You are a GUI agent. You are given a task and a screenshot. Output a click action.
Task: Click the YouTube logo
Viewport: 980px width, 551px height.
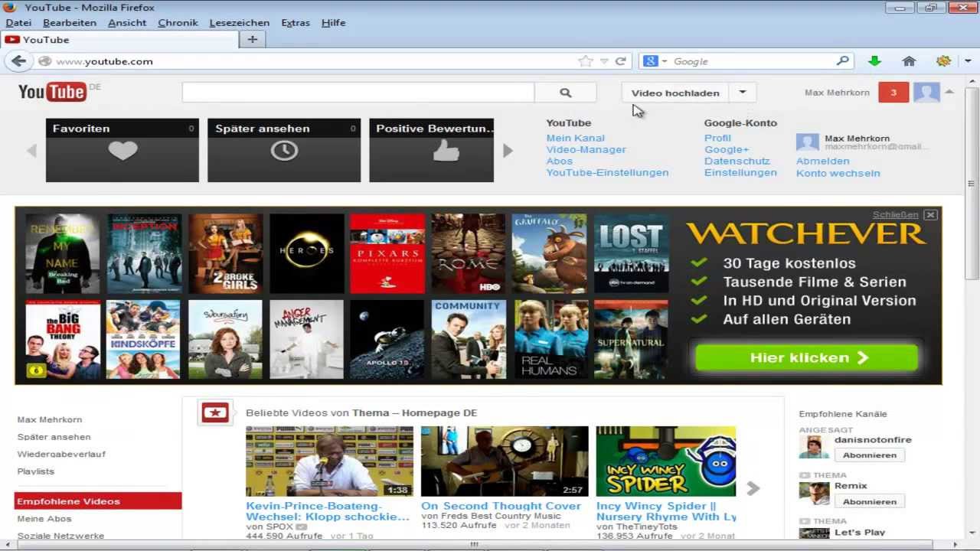52,93
